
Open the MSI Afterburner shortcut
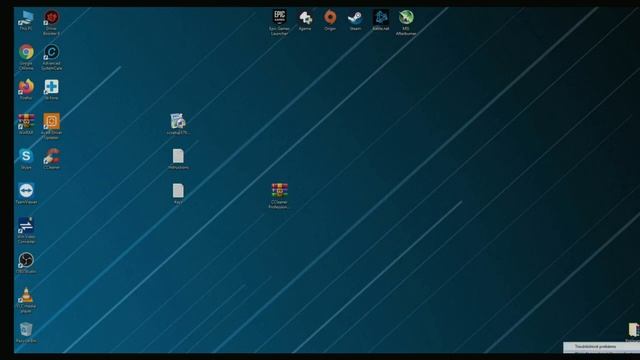click(x=406, y=22)
